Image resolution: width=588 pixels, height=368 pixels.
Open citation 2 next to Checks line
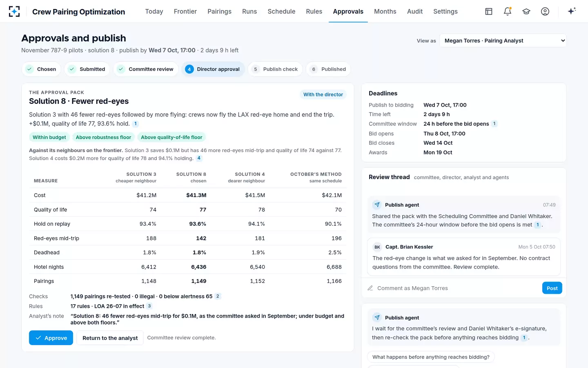[x=218, y=296]
